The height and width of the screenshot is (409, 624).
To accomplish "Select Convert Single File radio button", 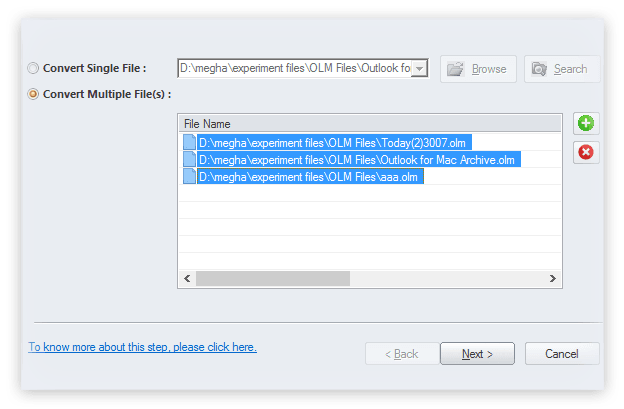I will pos(33,68).
